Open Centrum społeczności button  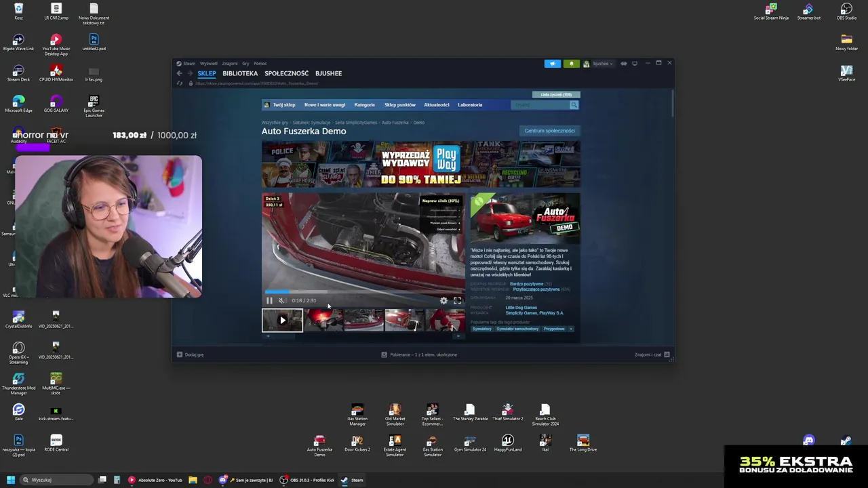coord(549,131)
